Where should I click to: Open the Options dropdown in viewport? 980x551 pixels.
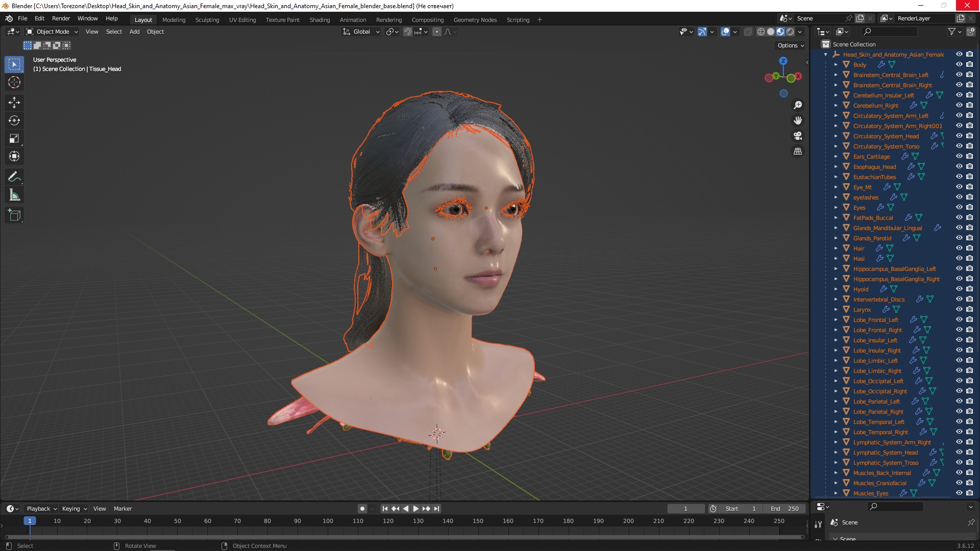(x=791, y=45)
